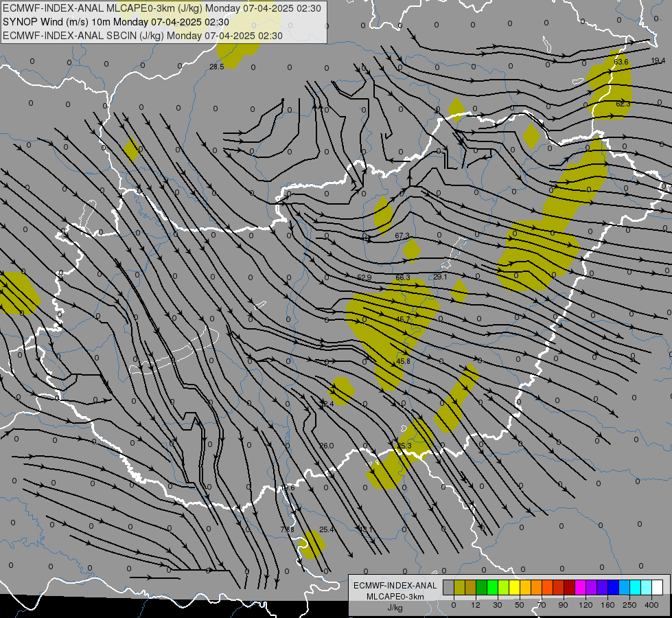672x618 pixels.
Task: Click the legend scale label '50'
Action: pyautogui.click(x=520, y=605)
